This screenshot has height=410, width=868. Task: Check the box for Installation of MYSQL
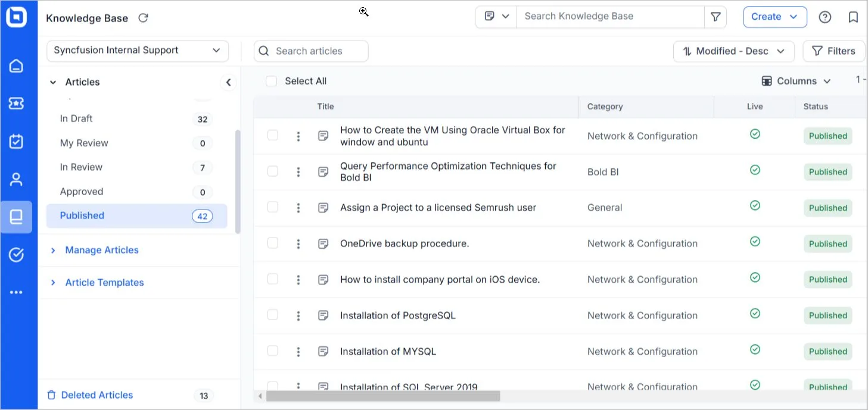[x=273, y=351]
